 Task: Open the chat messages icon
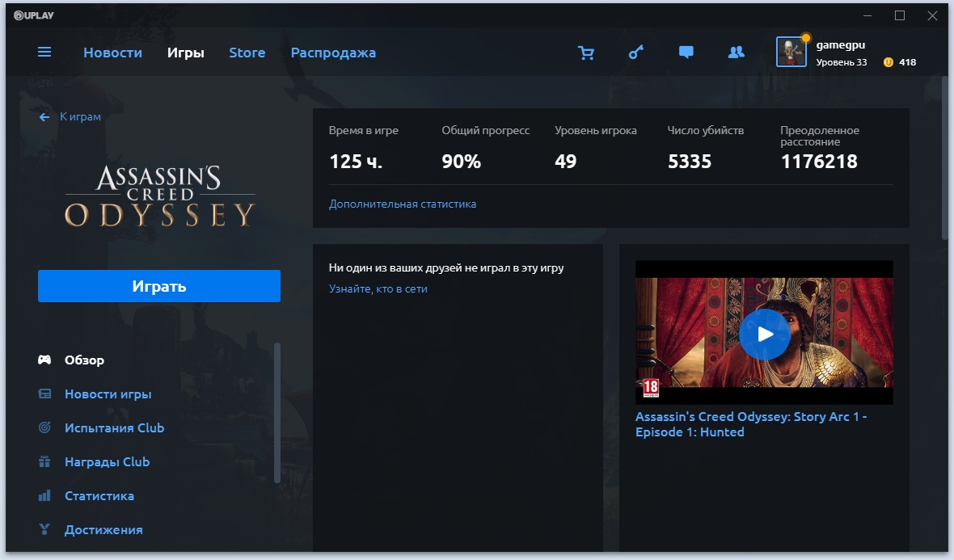tap(686, 53)
